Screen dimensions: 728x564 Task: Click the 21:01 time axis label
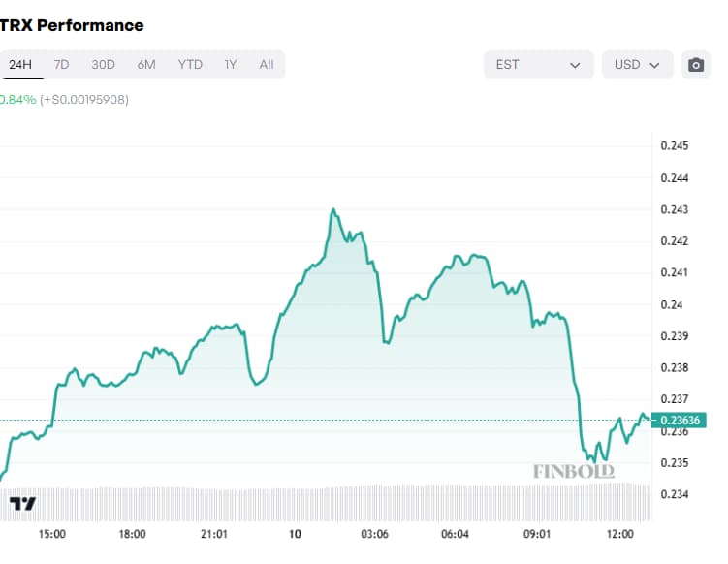point(213,535)
